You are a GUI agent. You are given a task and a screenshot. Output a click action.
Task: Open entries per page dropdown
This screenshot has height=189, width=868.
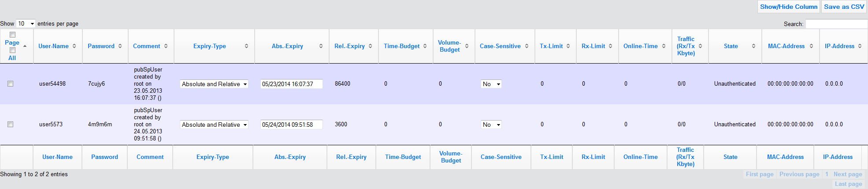[x=26, y=24]
